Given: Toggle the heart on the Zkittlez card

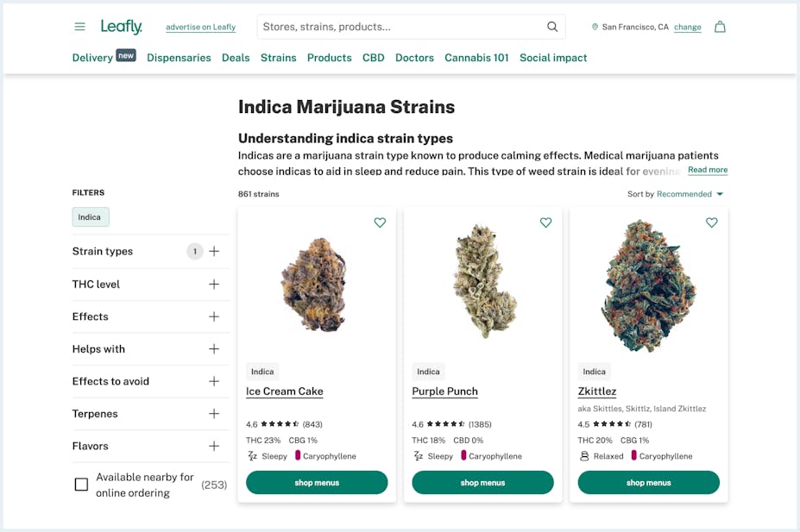Looking at the screenshot, I should [711, 222].
